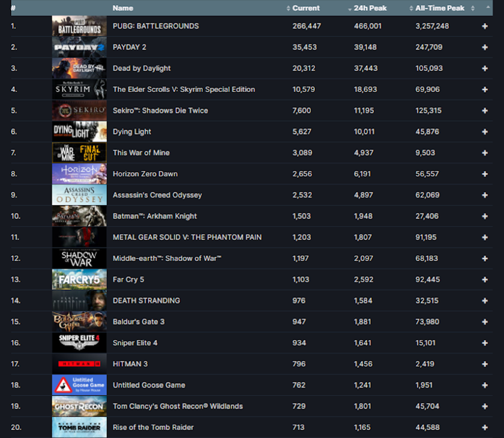Click the # rank column header
The height and width of the screenshot is (438, 504).
(13, 8)
